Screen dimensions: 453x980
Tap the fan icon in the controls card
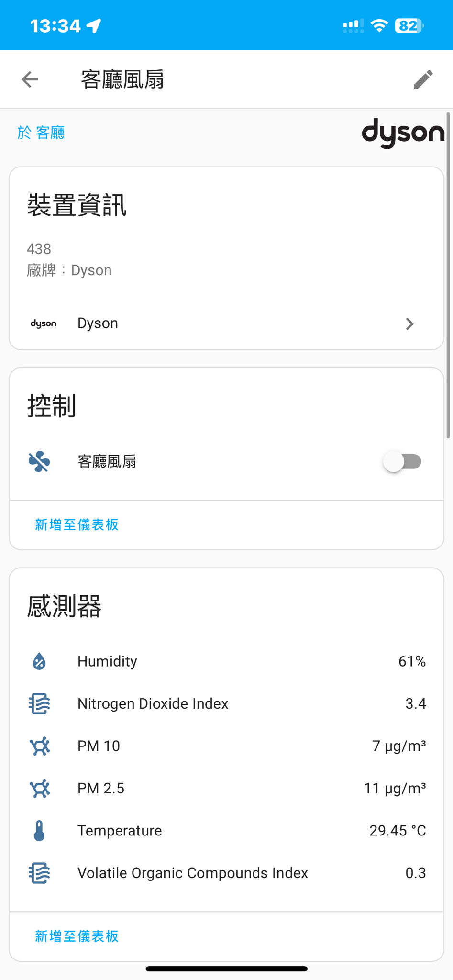pyautogui.click(x=39, y=462)
